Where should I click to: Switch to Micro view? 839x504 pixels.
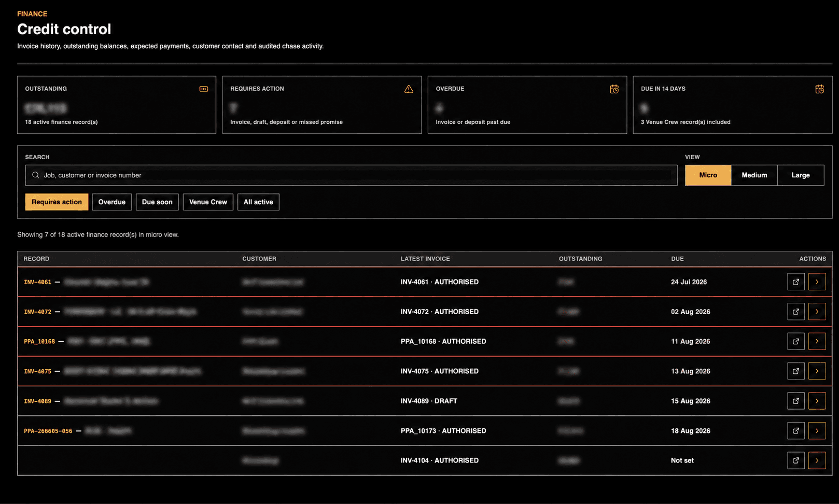[708, 175]
